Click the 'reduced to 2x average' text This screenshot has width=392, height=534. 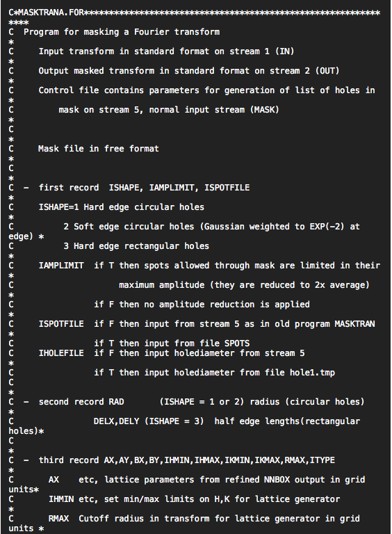pyautogui.click(x=314, y=284)
